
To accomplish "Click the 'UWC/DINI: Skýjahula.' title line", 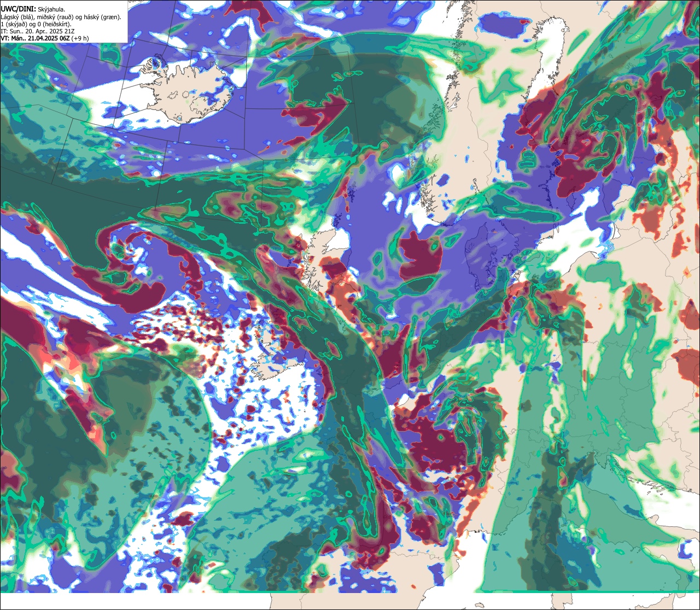I will coord(33,9).
